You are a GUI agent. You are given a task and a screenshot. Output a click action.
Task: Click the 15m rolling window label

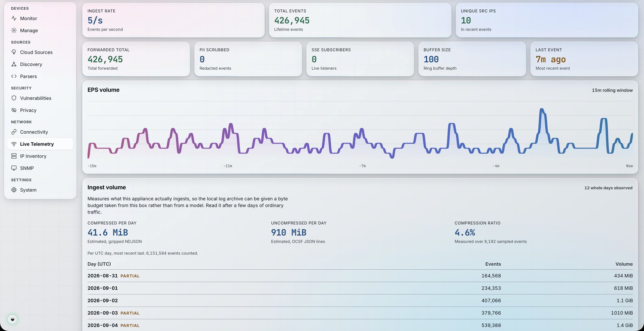point(612,90)
